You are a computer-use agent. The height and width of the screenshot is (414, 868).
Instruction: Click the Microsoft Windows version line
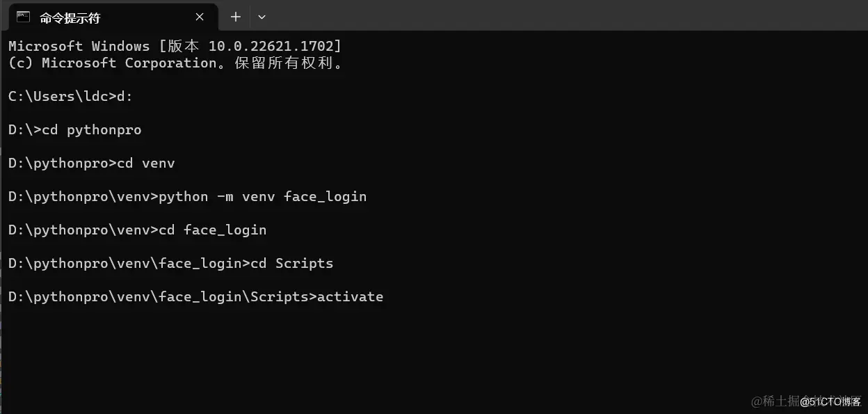coord(174,46)
